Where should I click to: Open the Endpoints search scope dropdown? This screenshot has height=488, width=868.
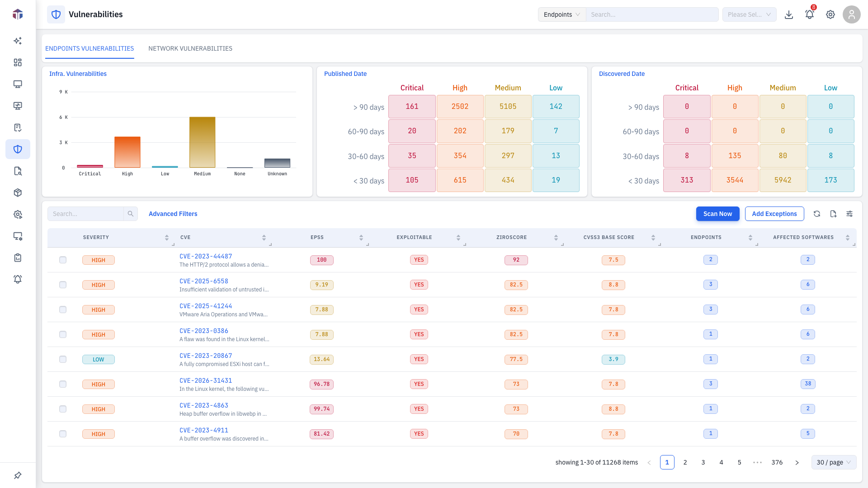562,14
